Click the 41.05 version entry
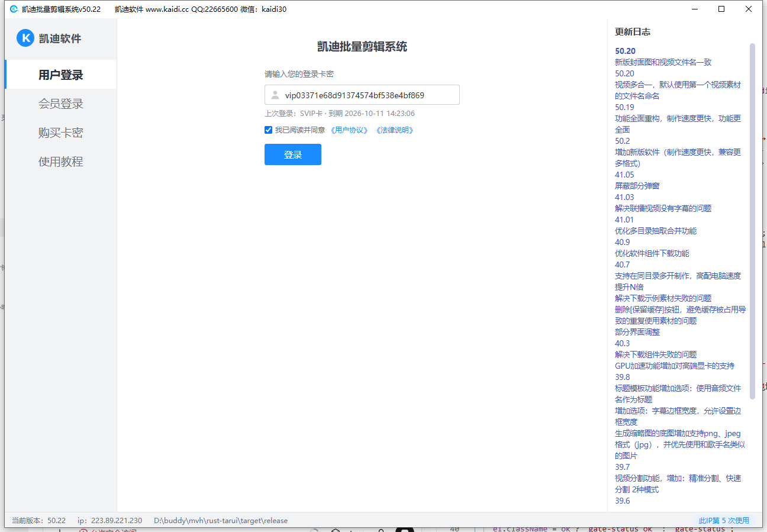The image size is (767, 532). click(624, 175)
